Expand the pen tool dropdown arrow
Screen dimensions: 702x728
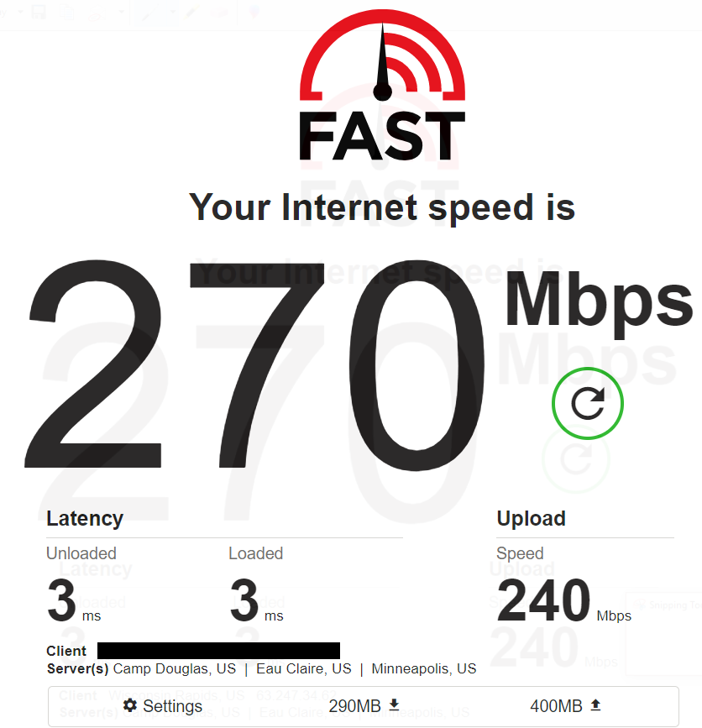tap(173, 12)
